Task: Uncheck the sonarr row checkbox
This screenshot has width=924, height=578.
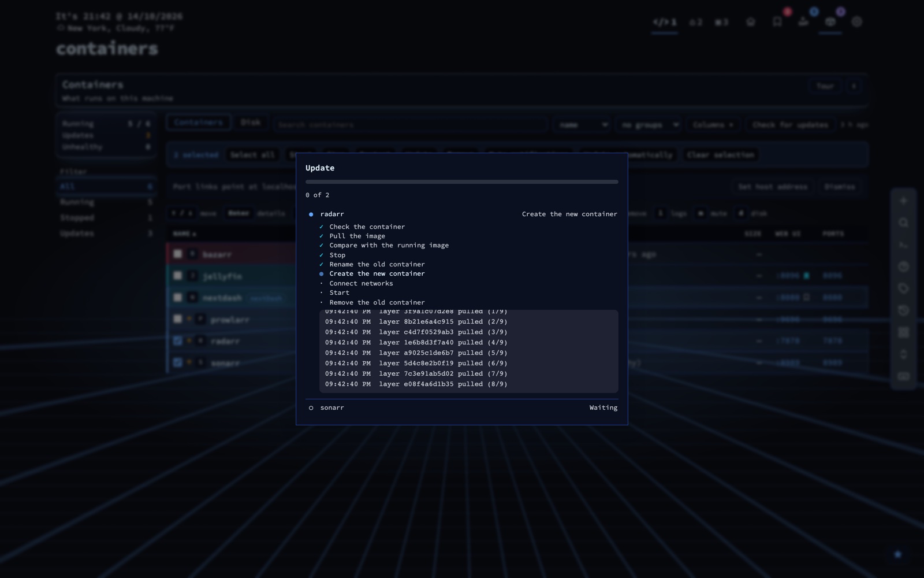Action: (178, 362)
